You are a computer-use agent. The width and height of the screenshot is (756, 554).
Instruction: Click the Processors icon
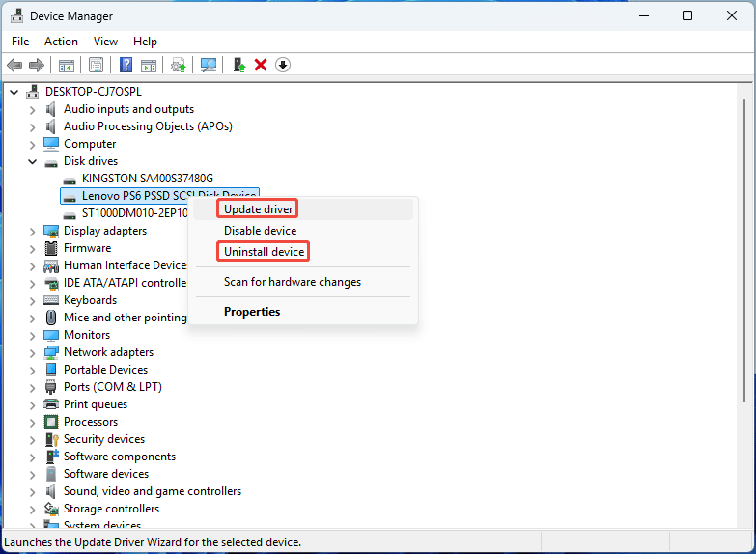pos(51,422)
